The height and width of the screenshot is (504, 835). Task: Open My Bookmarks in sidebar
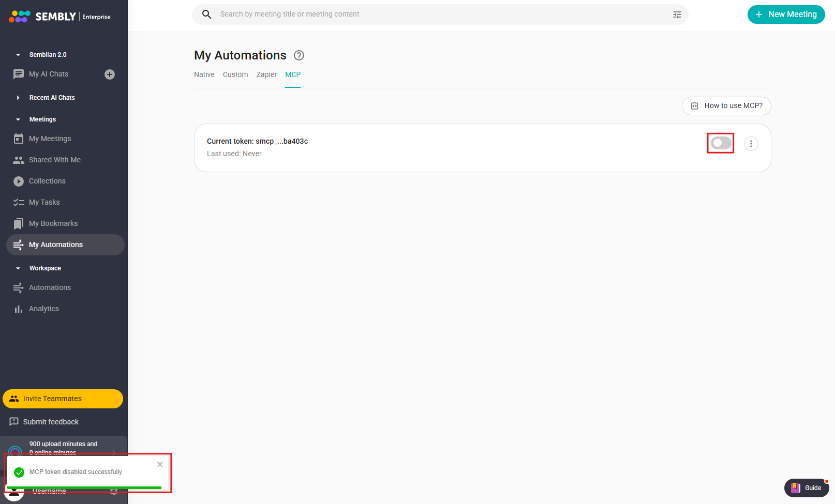click(53, 223)
